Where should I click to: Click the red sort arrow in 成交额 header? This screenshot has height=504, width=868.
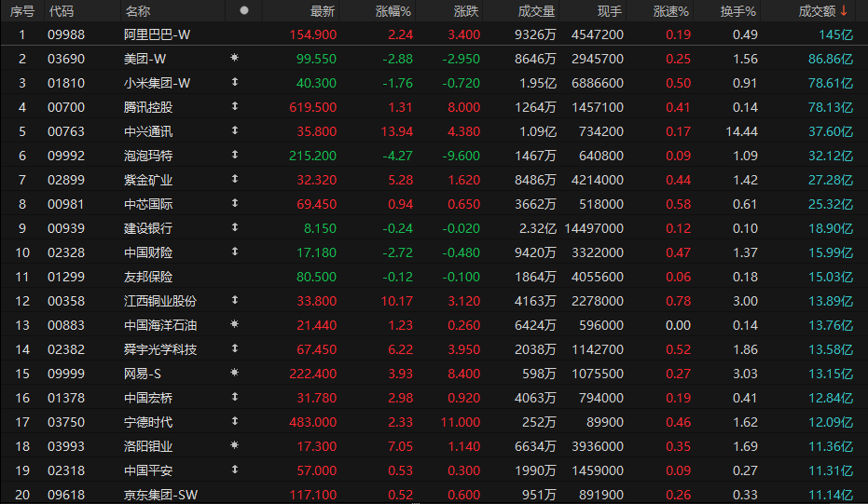coord(844,11)
